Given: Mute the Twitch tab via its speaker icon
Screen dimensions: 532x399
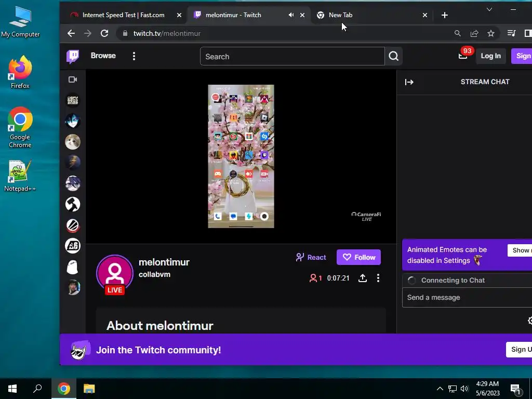Looking at the screenshot, I should (291, 15).
